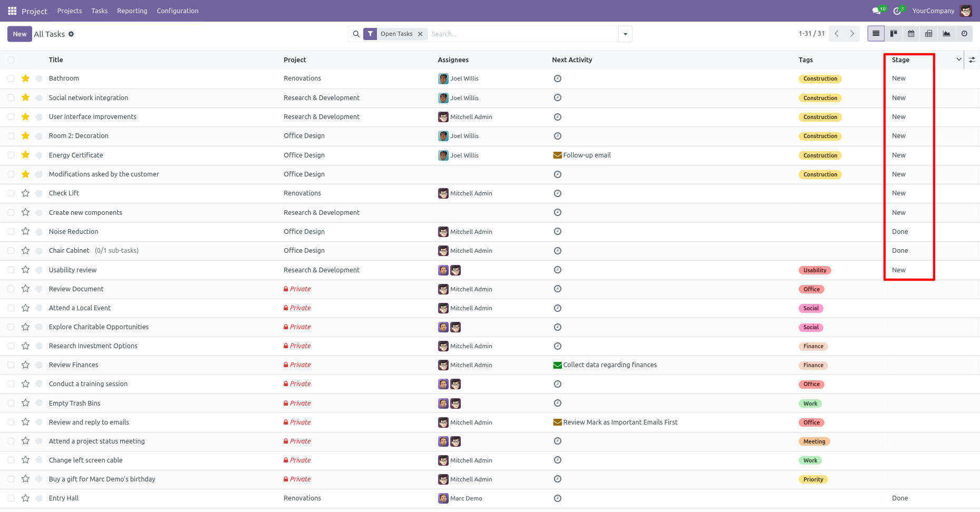The image size is (980, 512).
Task: Open All Tasks settings gear
Action: click(x=71, y=34)
